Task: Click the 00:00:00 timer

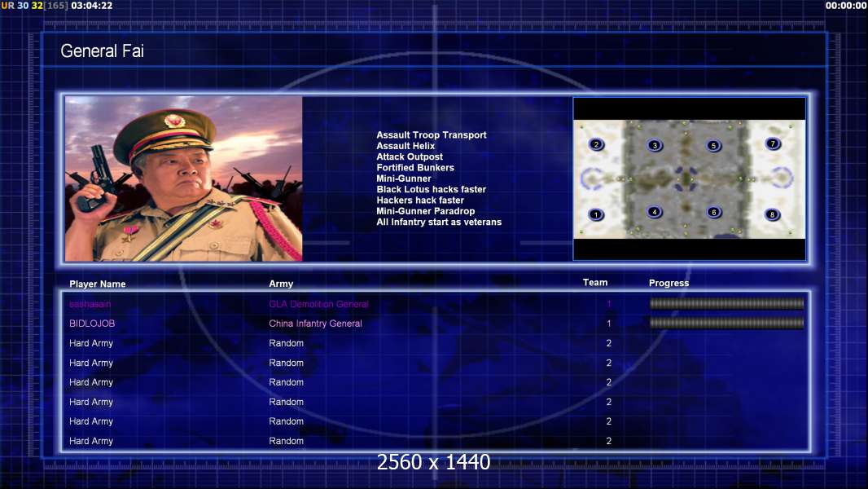Action: pos(846,6)
